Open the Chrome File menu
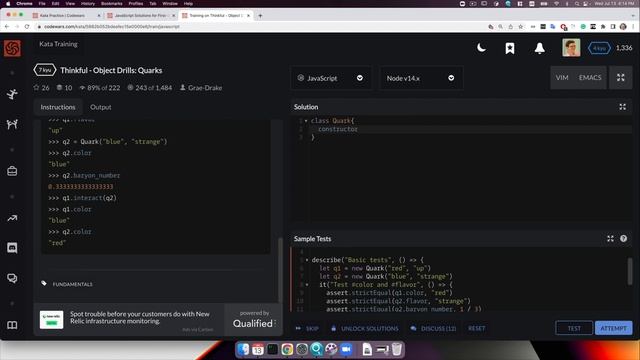 42,3
